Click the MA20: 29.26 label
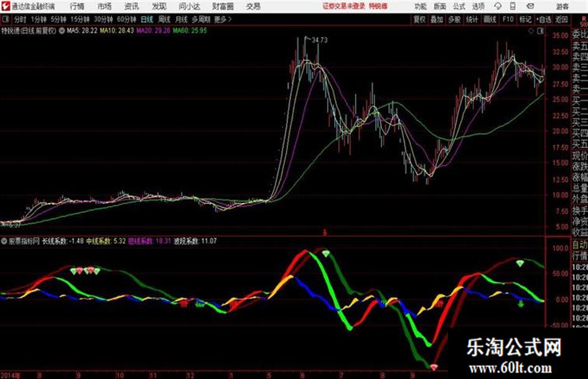Screen dimensions: 588x379 pyautogui.click(x=153, y=30)
